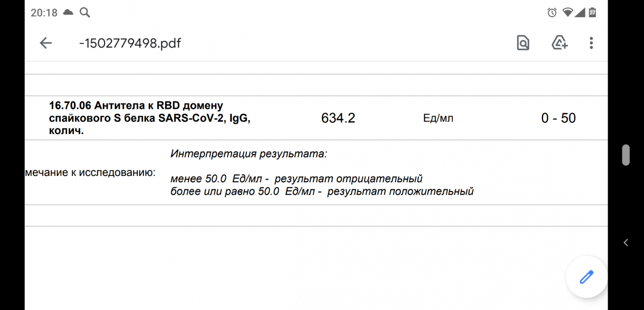Tap the Wi-Fi status icon
The height and width of the screenshot is (310, 644).
tap(567, 12)
